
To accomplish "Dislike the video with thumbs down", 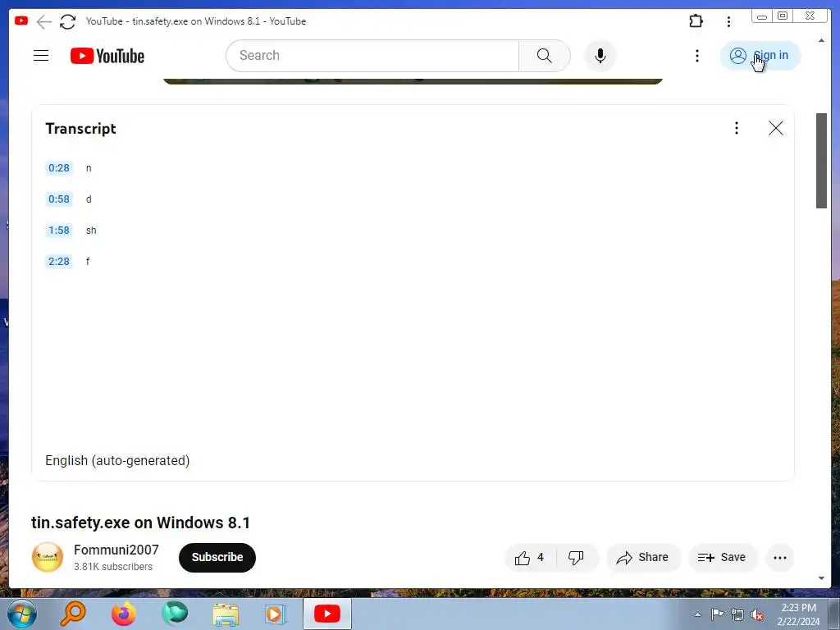I will (x=576, y=558).
